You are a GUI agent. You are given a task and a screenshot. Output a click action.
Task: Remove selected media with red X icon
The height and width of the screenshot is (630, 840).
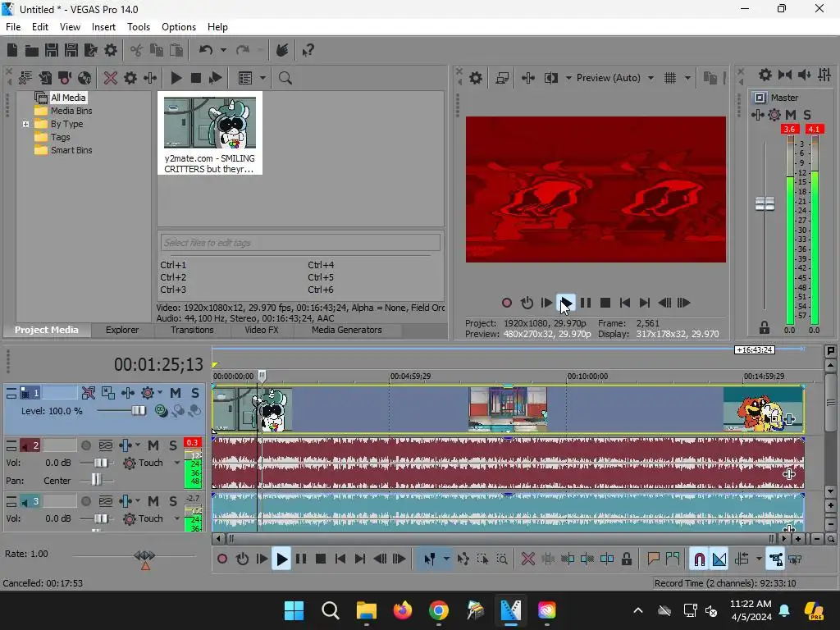(111, 78)
